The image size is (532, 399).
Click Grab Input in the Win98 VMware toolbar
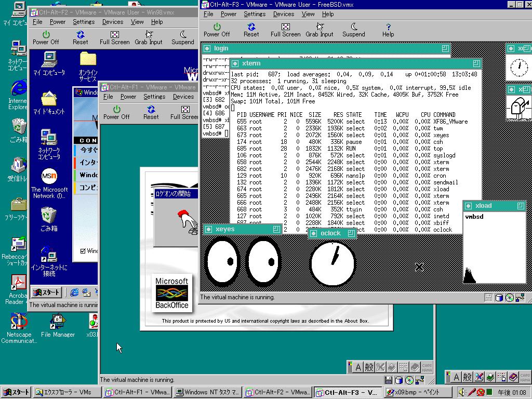click(149, 37)
